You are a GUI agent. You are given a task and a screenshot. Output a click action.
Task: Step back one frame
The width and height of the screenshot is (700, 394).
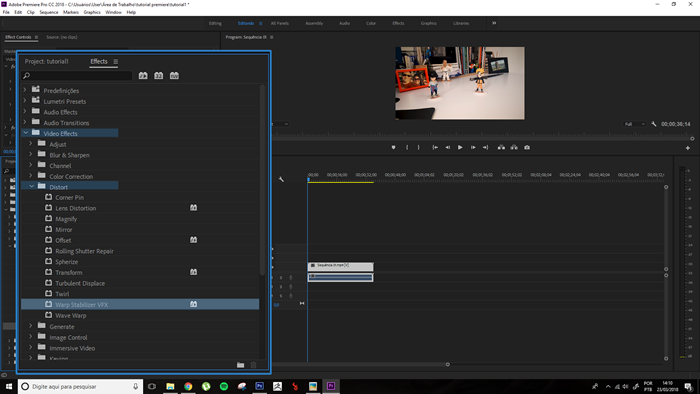[x=447, y=147]
